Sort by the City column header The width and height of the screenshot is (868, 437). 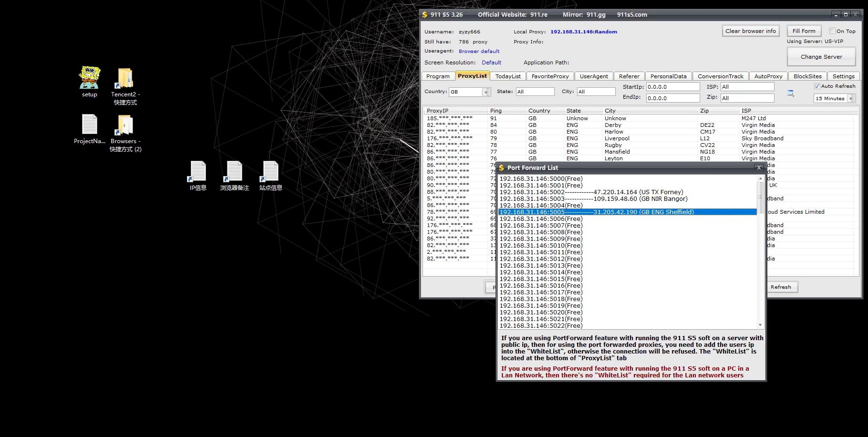650,111
